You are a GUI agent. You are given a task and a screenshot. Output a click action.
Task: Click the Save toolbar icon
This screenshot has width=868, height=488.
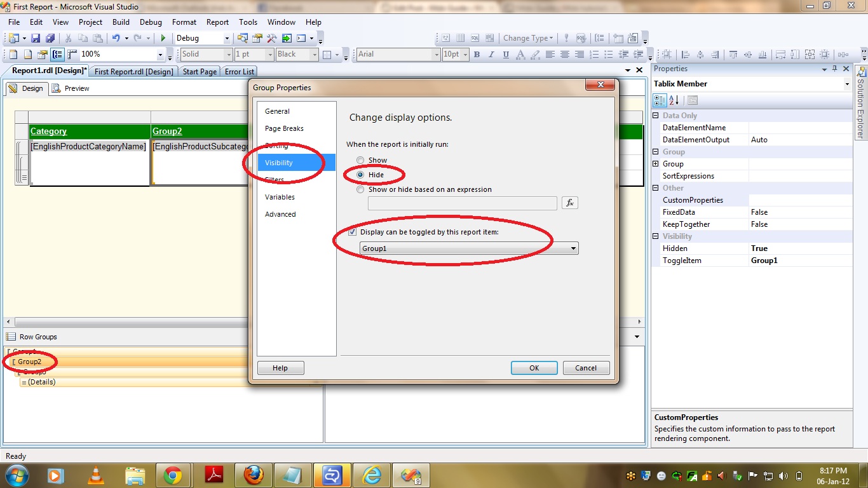[x=36, y=39]
